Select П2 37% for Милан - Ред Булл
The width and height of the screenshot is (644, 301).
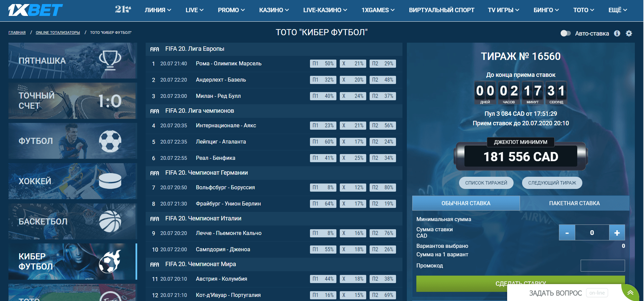(x=383, y=96)
